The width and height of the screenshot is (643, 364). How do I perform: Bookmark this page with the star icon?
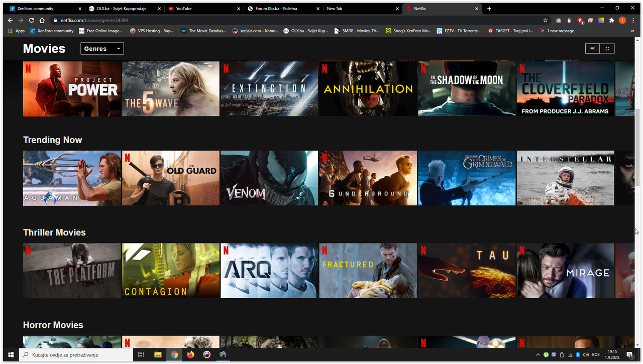click(x=546, y=20)
